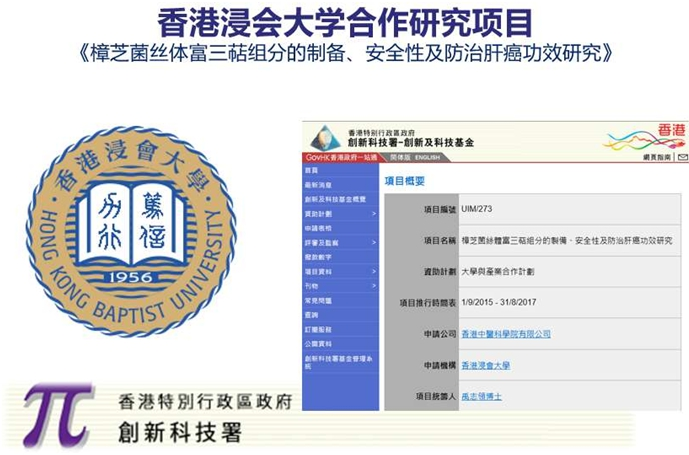This screenshot has height=455, width=689.
Task: Click the 項目名稱 row label
Action: (440, 240)
